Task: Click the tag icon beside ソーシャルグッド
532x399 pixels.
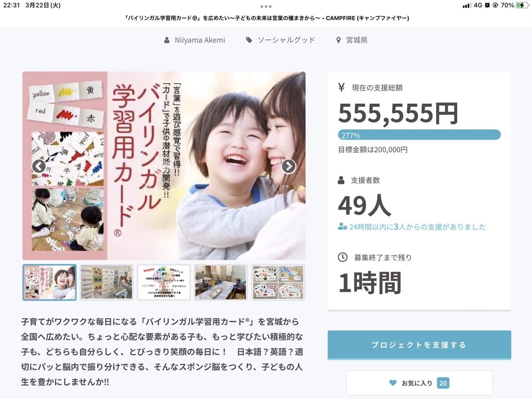Action: coord(249,40)
